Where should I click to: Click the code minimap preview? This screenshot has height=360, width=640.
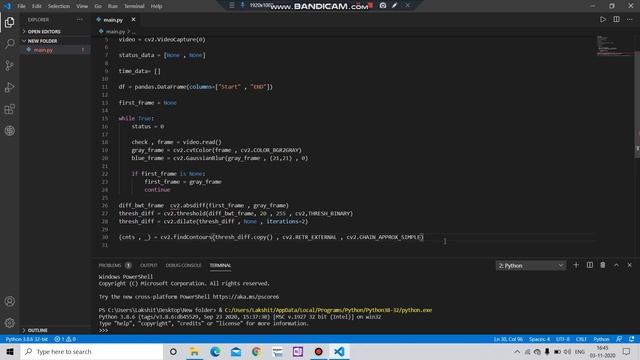click(x=614, y=46)
